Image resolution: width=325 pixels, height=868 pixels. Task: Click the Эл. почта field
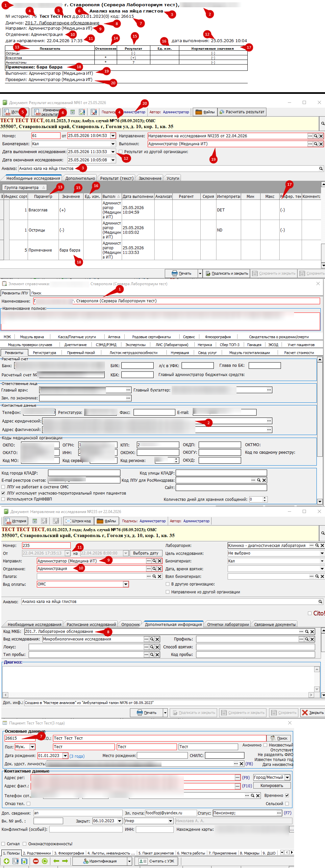coord(171,813)
